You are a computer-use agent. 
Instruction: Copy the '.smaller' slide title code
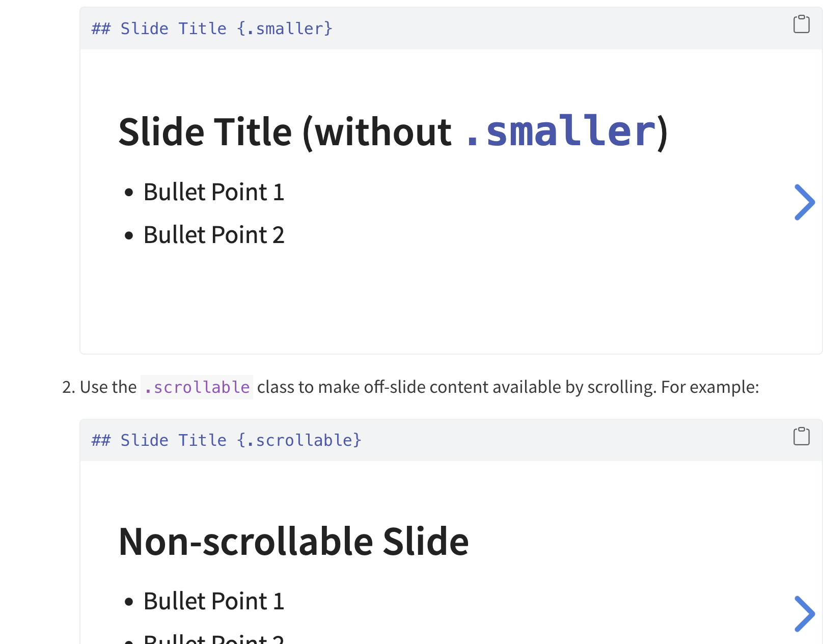[801, 24]
